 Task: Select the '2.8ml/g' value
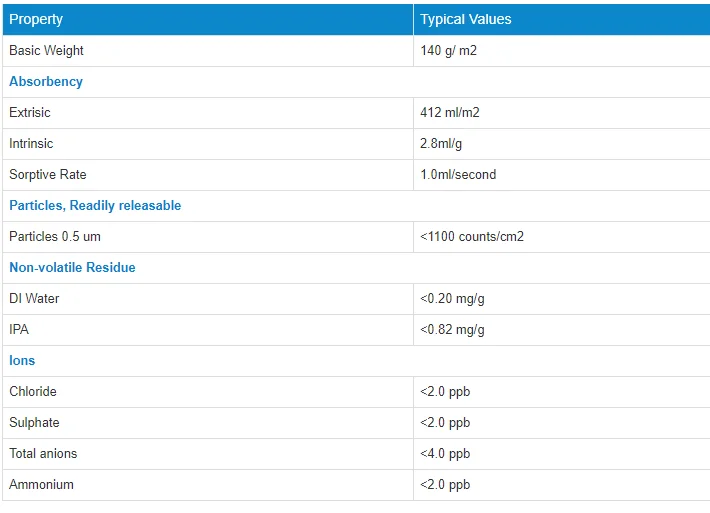(441, 144)
